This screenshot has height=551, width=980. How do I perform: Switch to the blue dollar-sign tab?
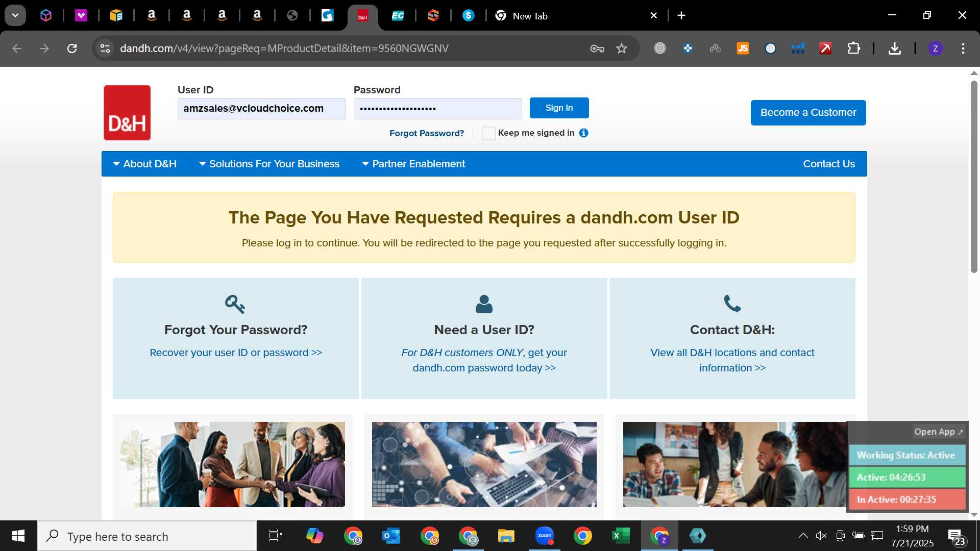[x=468, y=16]
